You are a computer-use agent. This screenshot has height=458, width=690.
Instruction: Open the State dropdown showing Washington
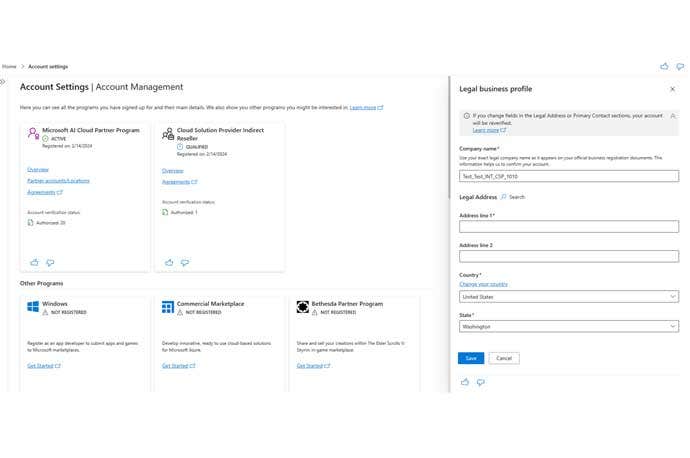(x=568, y=326)
